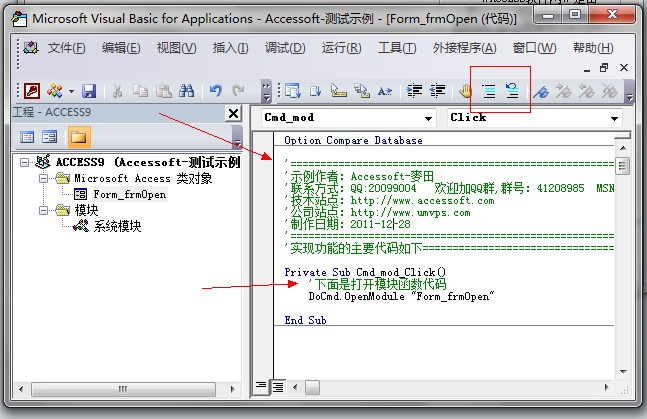Image resolution: width=647 pixels, height=419 pixels.
Task: Open the Insert Module dropdown arrow
Action: tap(71, 91)
